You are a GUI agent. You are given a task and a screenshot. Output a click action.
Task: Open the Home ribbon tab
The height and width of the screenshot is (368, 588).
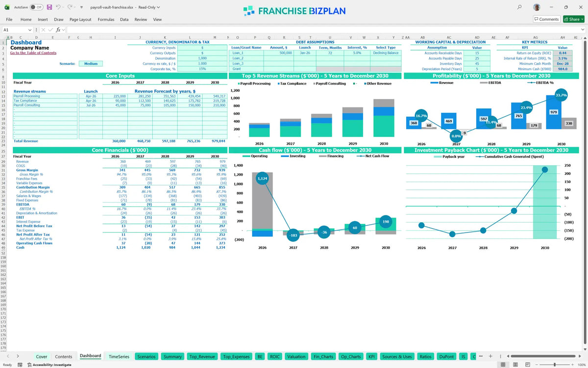[x=26, y=19]
